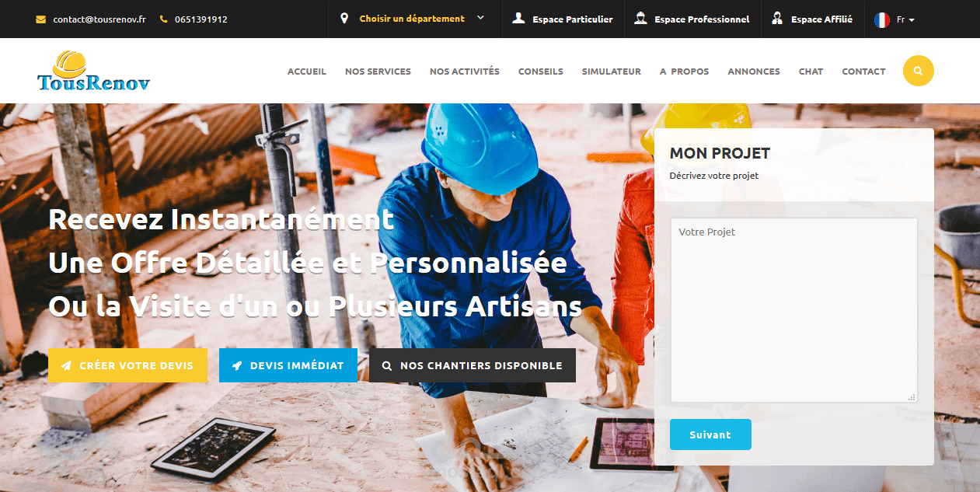Click the Suivant button
Screen dimensions: 980x492
(x=710, y=434)
